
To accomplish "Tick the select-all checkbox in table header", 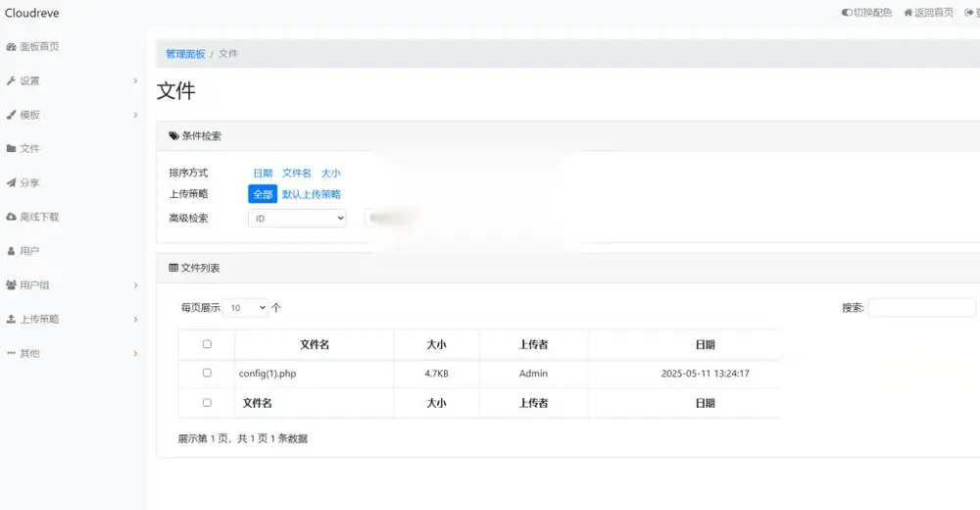I will click(x=207, y=344).
